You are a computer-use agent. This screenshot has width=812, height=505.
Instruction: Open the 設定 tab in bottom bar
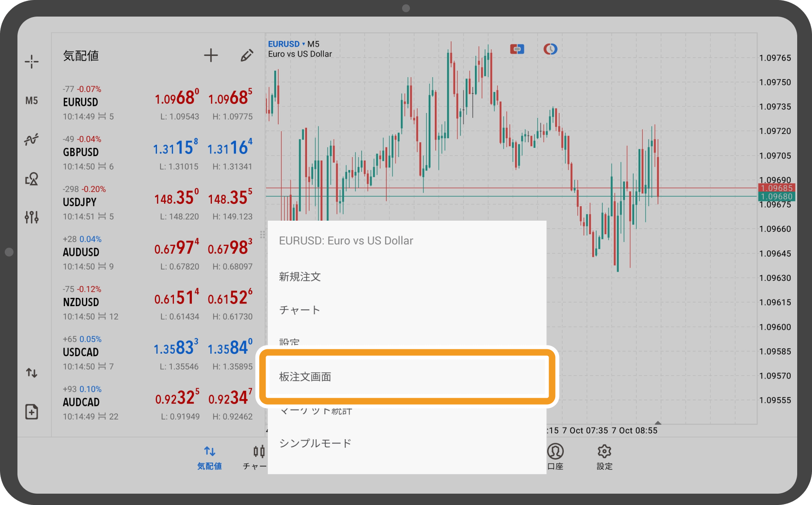click(604, 457)
